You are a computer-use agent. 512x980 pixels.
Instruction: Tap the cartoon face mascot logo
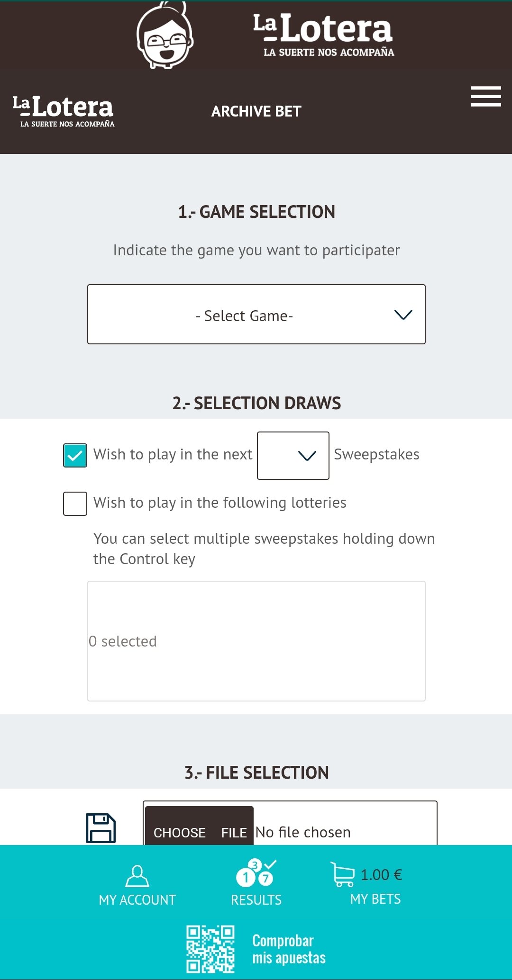click(165, 36)
